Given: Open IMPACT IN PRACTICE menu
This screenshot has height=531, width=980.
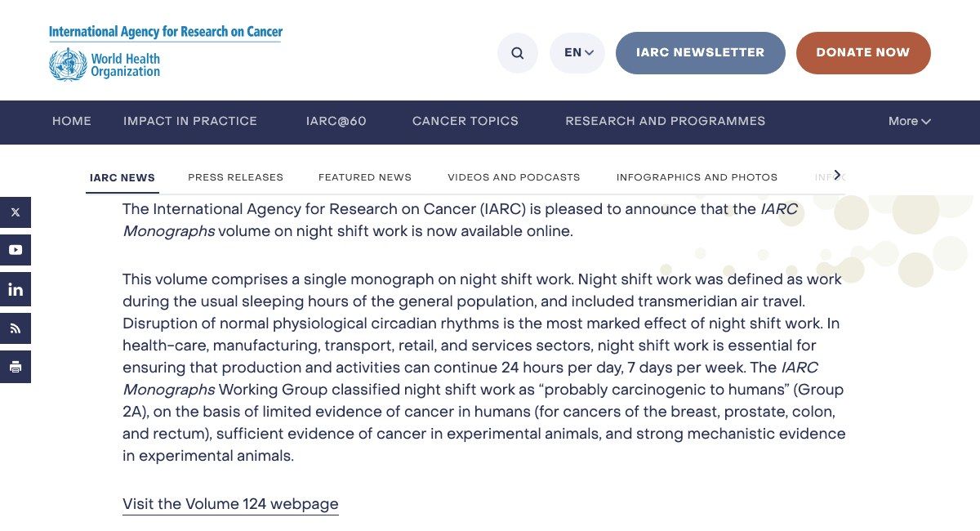Looking at the screenshot, I should pos(190,121).
